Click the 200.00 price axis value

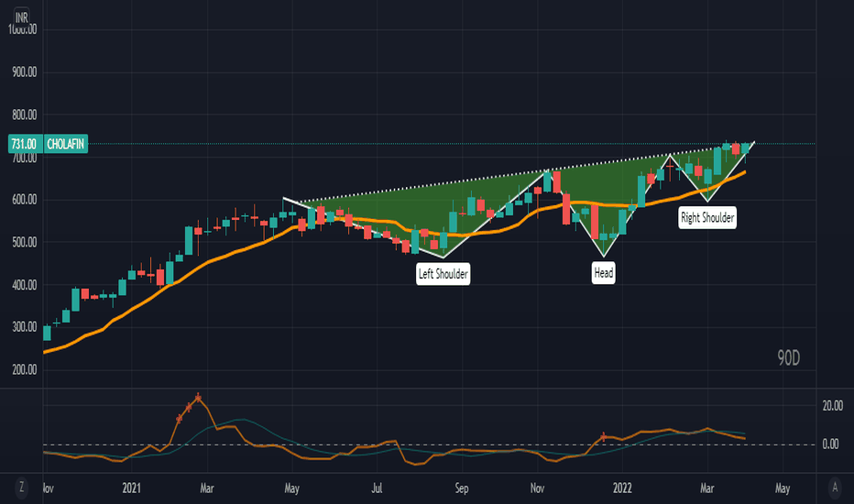pos(25,370)
